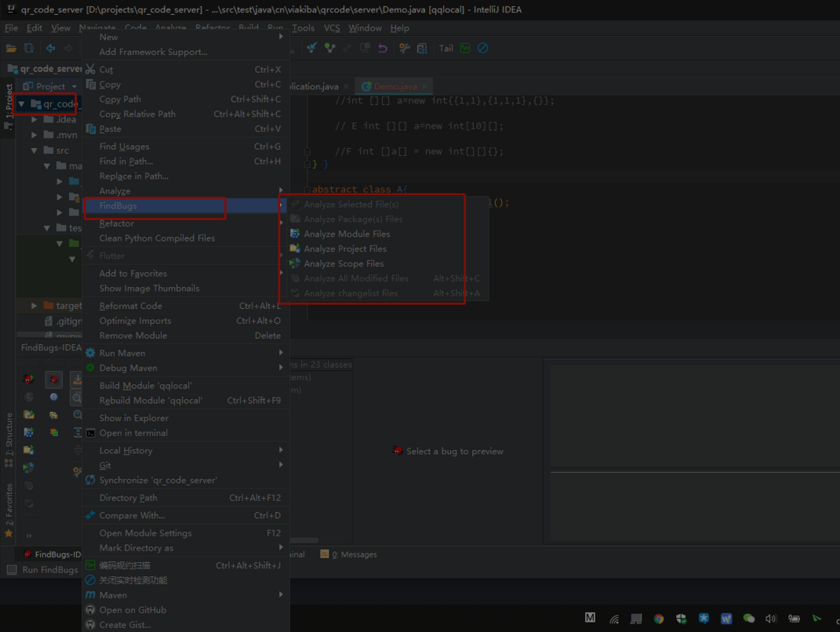The image size is (840, 632).
Task: Switch to the Demo.java editor tab
Action: pyautogui.click(x=395, y=86)
